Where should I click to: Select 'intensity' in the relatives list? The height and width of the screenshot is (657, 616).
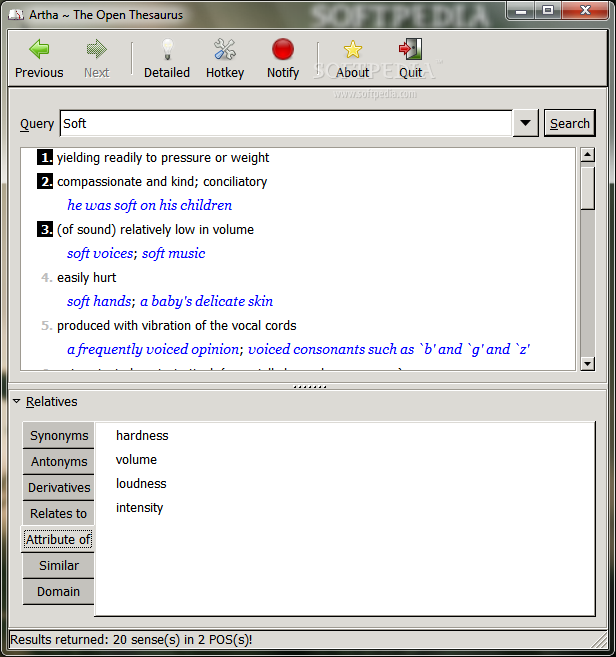[140, 508]
